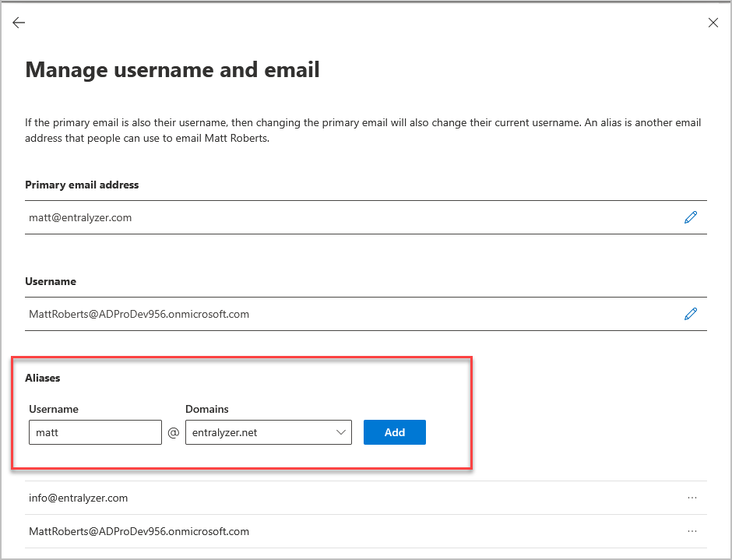Edit the username using the pencil icon
Image resolution: width=732 pixels, height=560 pixels.
pos(691,313)
